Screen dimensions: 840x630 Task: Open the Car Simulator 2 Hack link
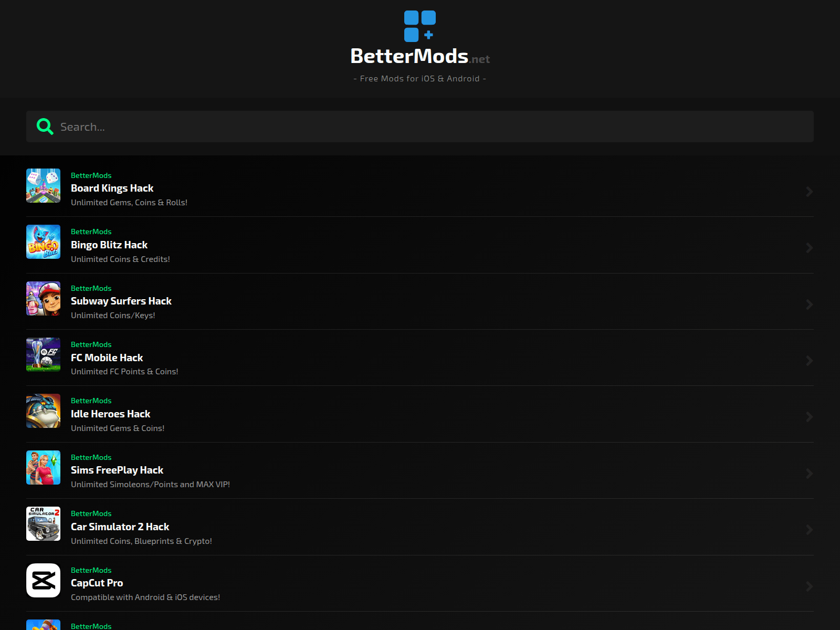(120, 527)
